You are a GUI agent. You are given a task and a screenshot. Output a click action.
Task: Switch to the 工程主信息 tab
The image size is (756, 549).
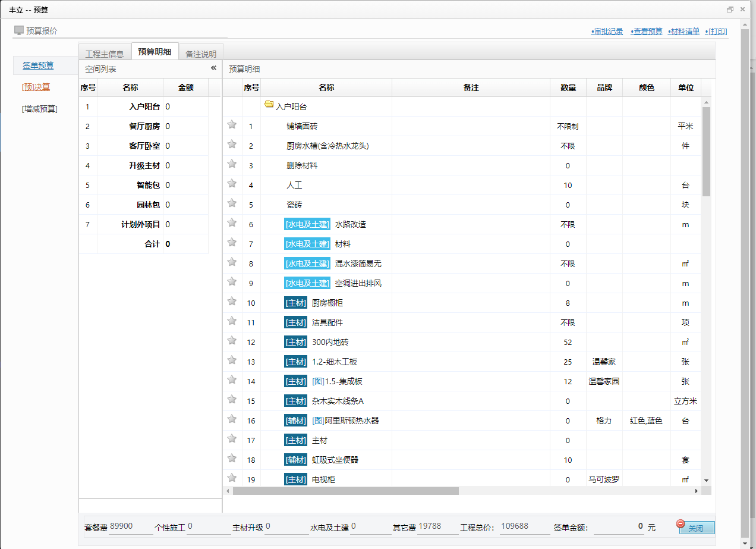coord(104,51)
